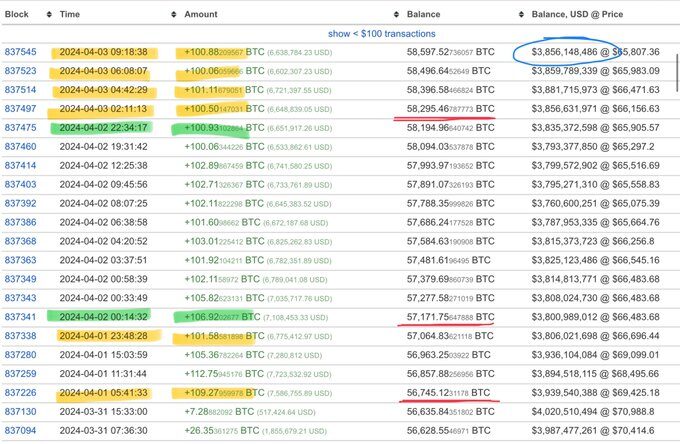Open block 837226 link
Viewport: 680px width, 444px height.
tap(21, 392)
